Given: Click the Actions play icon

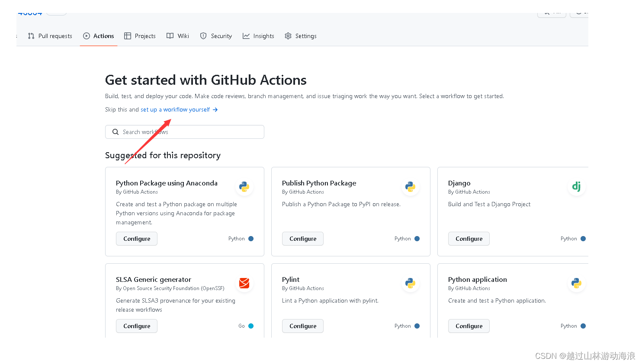Looking at the screenshot, I should point(87,36).
